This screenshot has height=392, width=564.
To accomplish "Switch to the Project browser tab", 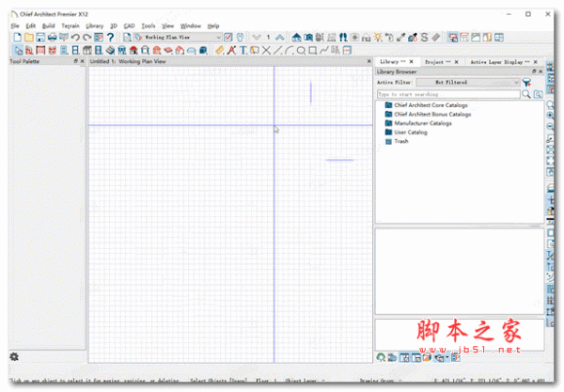I will pos(436,61).
